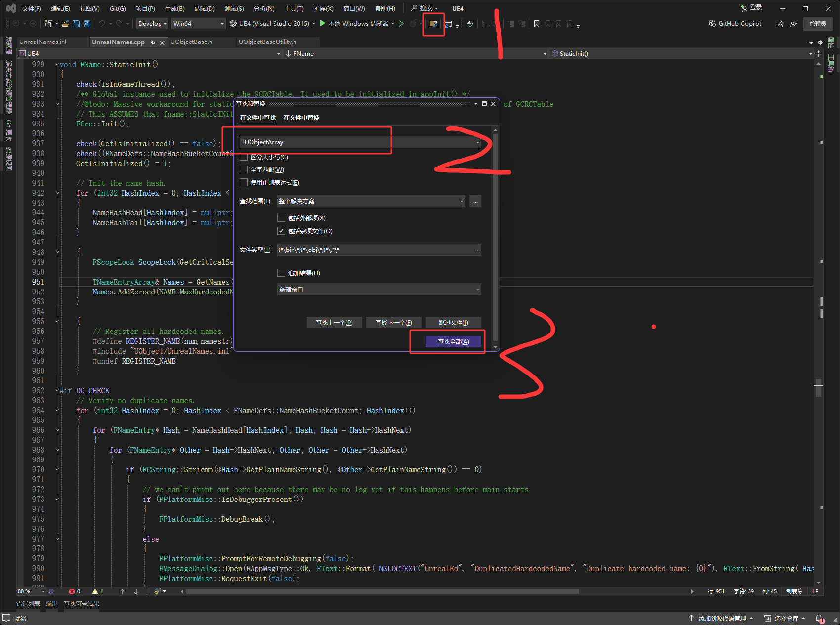Toggle bookmark icon in toolbar
This screenshot has width=840, height=625.
point(537,24)
